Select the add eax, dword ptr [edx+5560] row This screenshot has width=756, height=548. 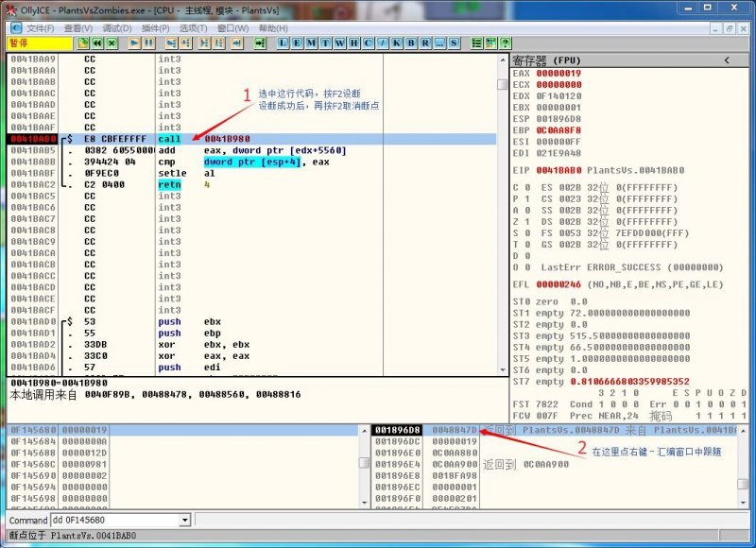(x=251, y=150)
